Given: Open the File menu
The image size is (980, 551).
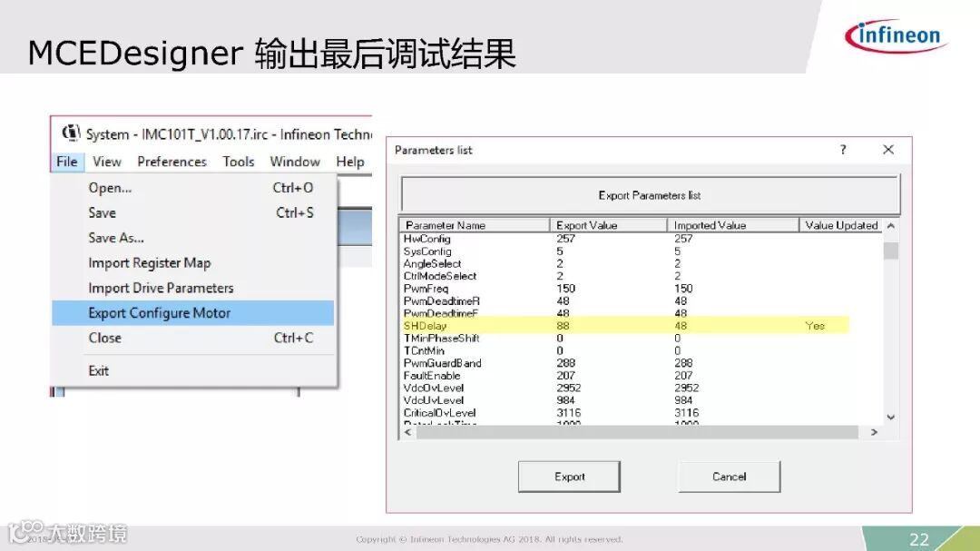Looking at the screenshot, I should pyautogui.click(x=67, y=162).
